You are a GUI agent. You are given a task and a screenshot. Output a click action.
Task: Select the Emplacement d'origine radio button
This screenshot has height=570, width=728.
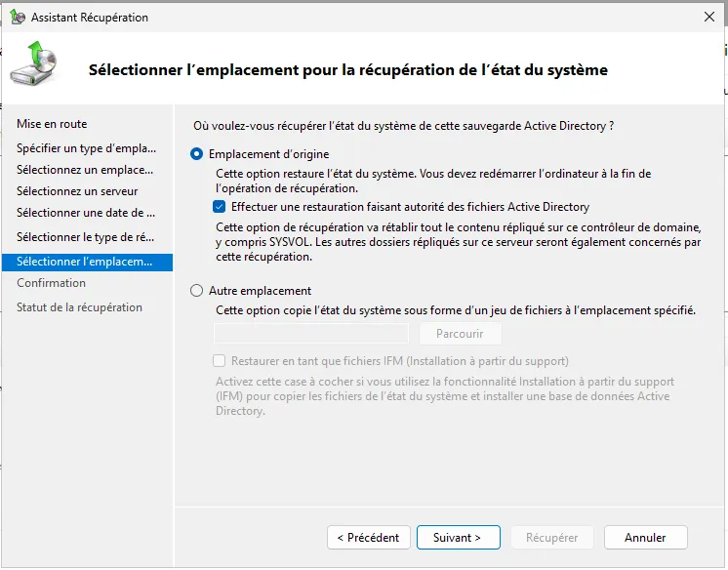[x=197, y=154]
